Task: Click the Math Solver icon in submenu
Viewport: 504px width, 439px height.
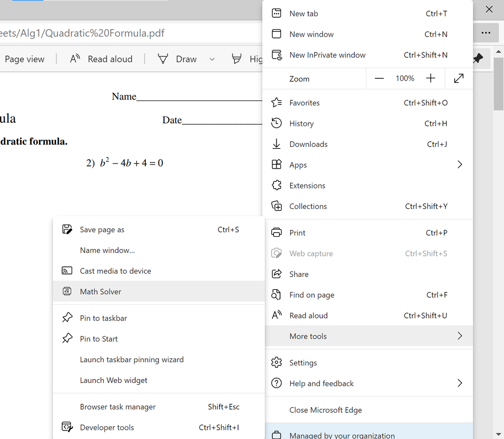Action: [x=67, y=291]
